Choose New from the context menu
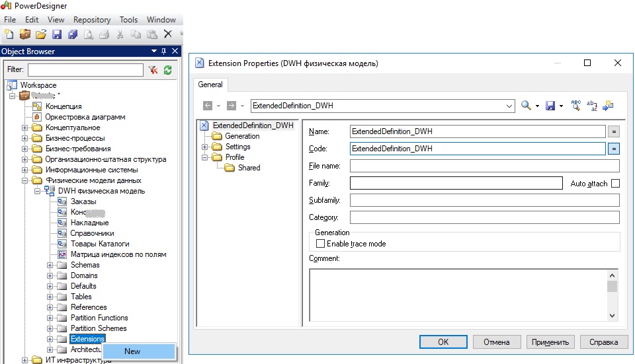The width and height of the screenshot is (635, 364). point(140,351)
